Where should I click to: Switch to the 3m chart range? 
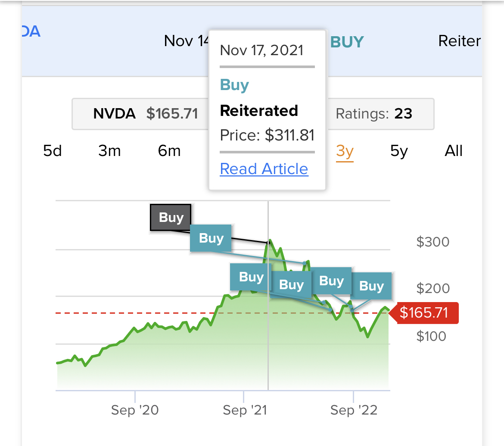109,151
